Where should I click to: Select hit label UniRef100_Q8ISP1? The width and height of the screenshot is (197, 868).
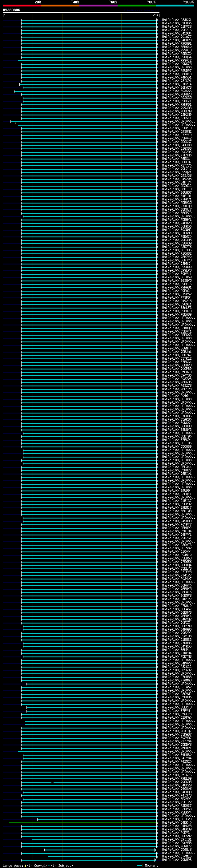176,81
